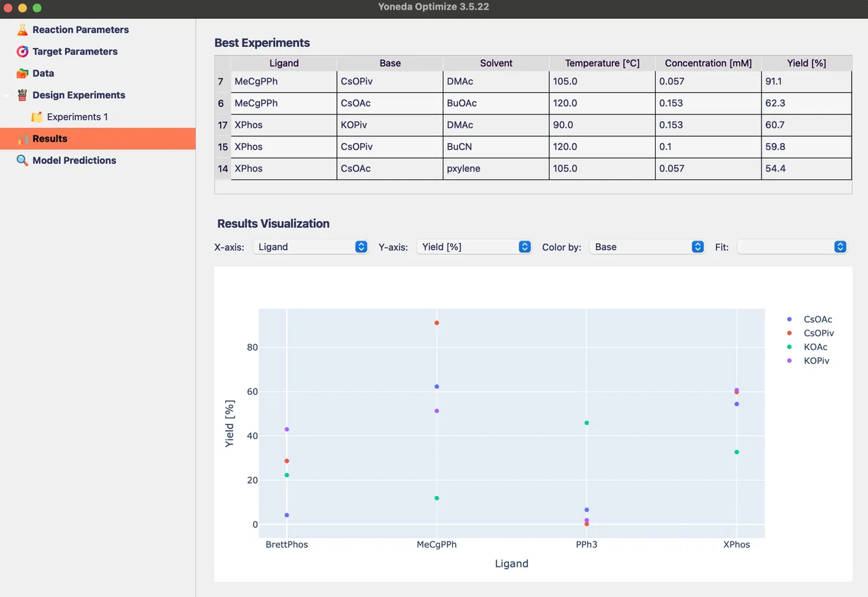Toggle the CsOPiv legend entry
The width and height of the screenshot is (868, 597).
pyautogui.click(x=810, y=333)
